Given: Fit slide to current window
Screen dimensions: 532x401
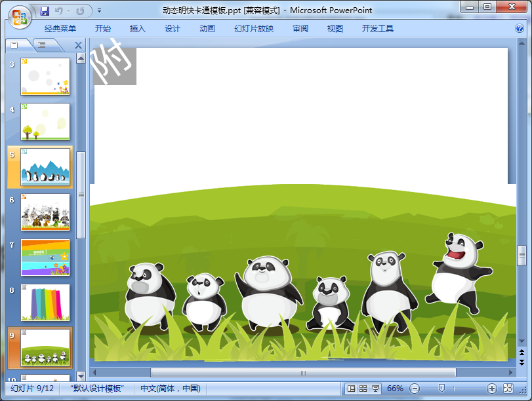Looking at the screenshot, I should 508,389.
